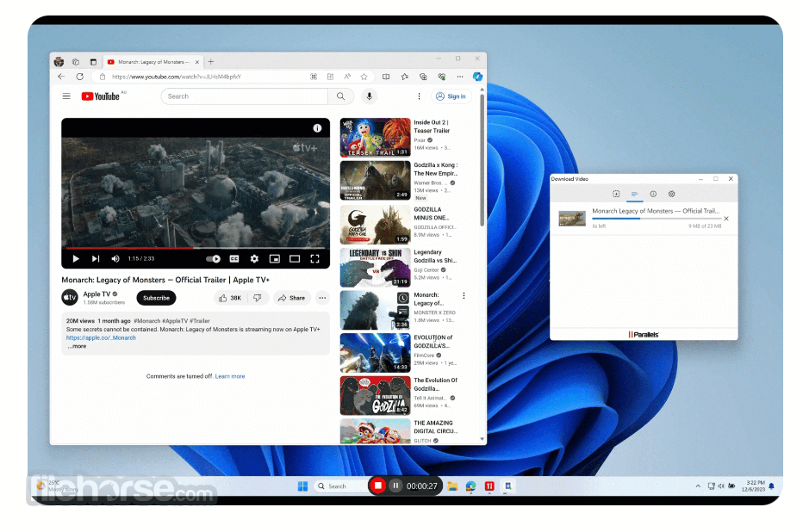The height and width of the screenshot is (532, 803).
Task: Click the YouTube search magnifier button
Action: [340, 96]
